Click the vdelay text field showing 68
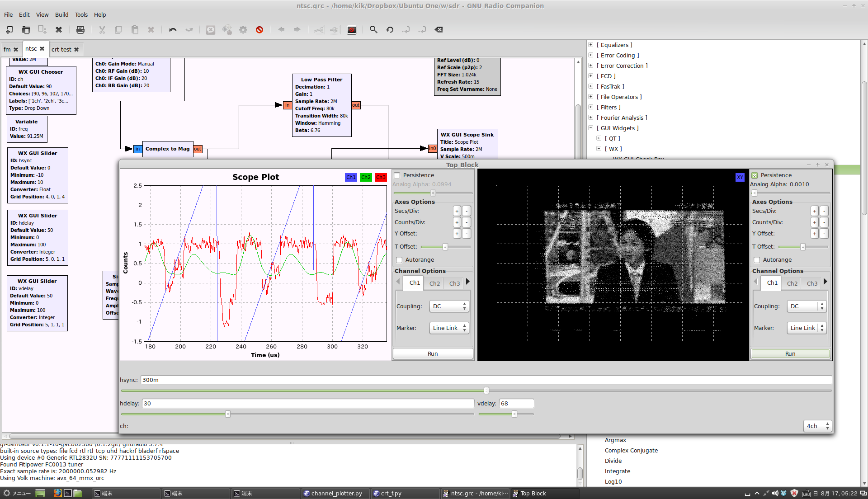This screenshot has width=868, height=499. coord(516,404)
